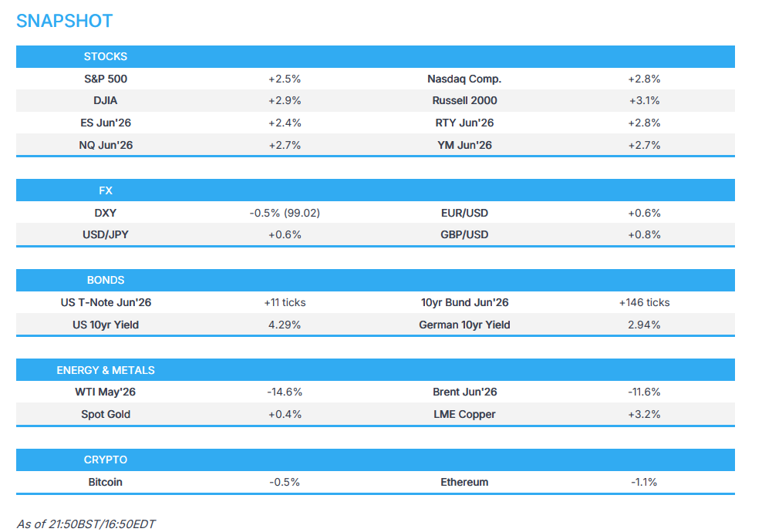Image resolution: width=762 pixels, height=532 pixels.
Task: Select the DXY -0.5% (99.02) value
Action: (x=285, y=213)
